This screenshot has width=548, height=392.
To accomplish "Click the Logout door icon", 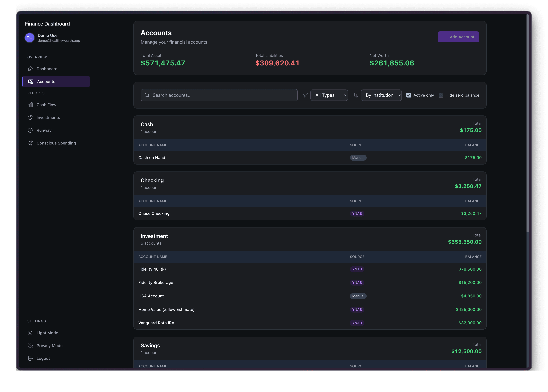I will coord(30,358).
